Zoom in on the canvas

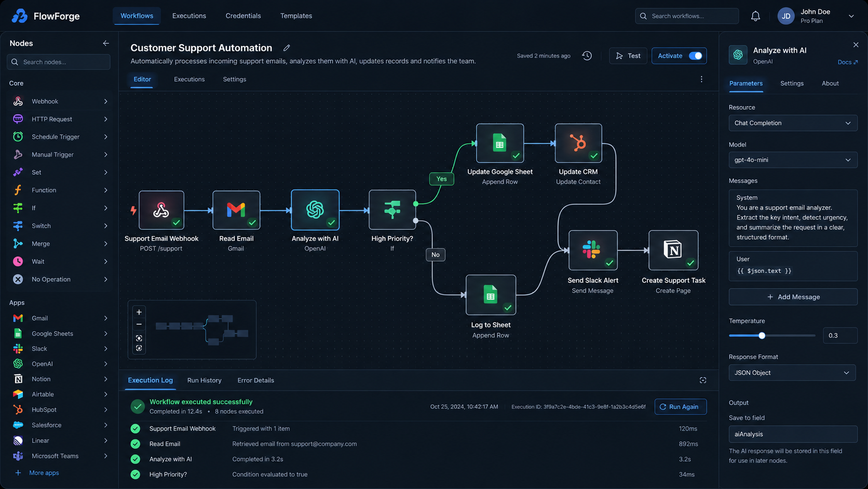coord(139,312)
